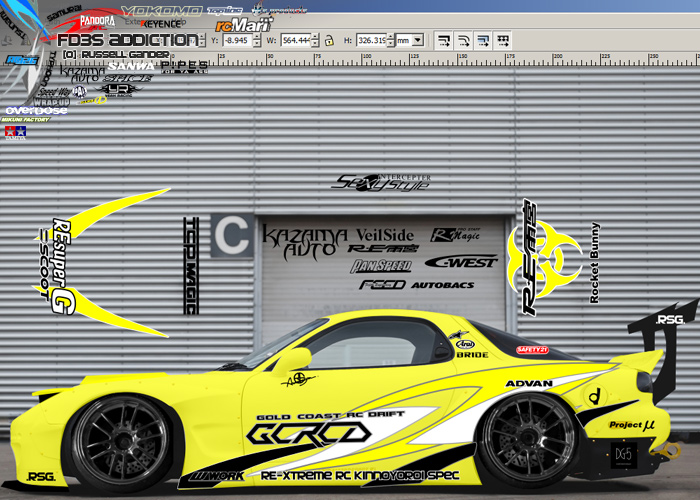The height and width of the screenshot is (500, 700).
Task: Decrease W value with stepper down arrow
Action: point(315,44)
